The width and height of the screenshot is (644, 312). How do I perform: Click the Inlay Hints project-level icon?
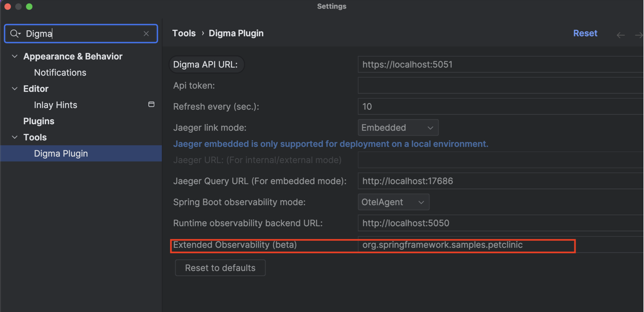pos(151,105)
